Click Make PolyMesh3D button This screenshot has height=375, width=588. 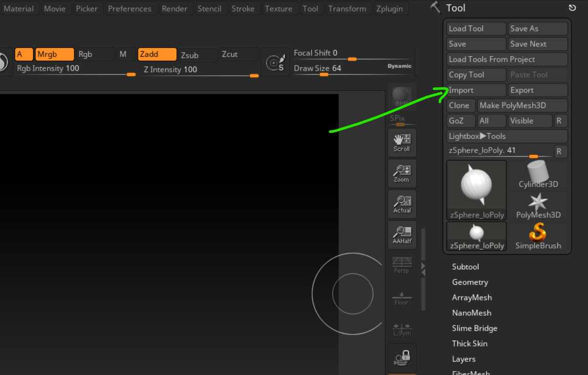click(522, 105)
